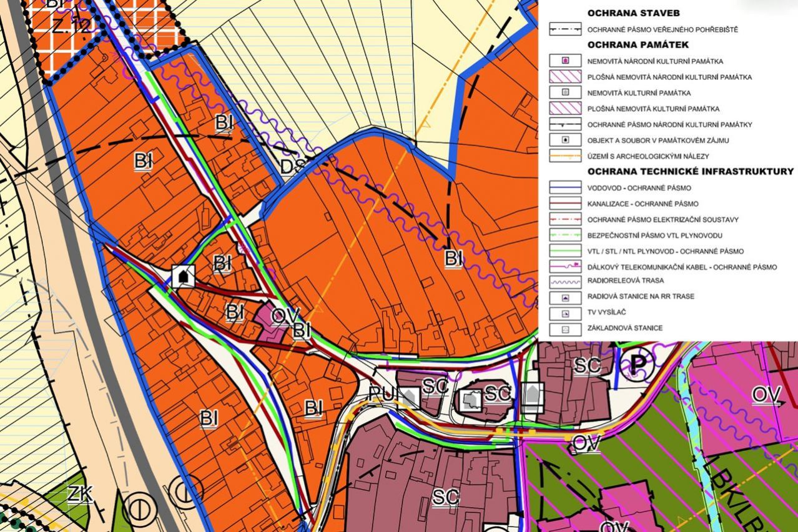Click the Radiová stanice na RR trase symbol
Screen dimensions: 798x532
coord(565,297)
